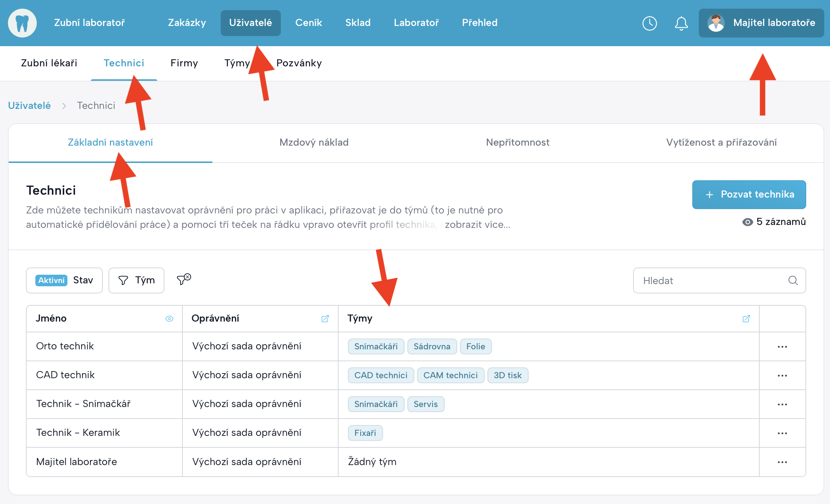Click the search magnifier icon
Image resolution: width=830 pixels, height=504 pixels.
tap(793, 280)
